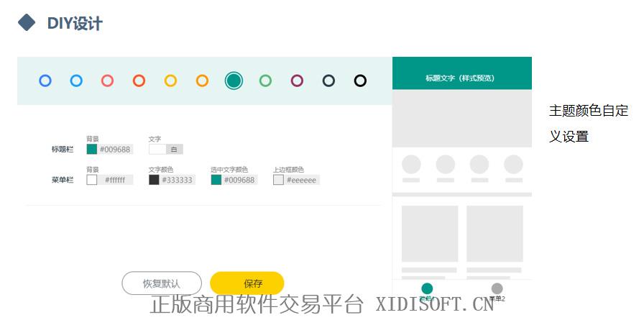Open menu text color dark swatch
This screenshot has width=644, height=320.
154,180
